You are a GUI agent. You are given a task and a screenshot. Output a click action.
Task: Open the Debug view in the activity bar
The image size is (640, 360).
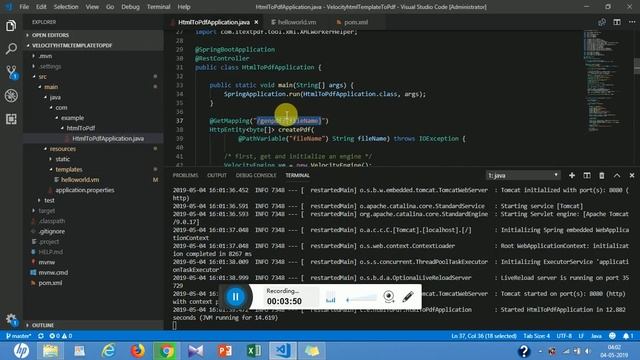pos(11,96)
